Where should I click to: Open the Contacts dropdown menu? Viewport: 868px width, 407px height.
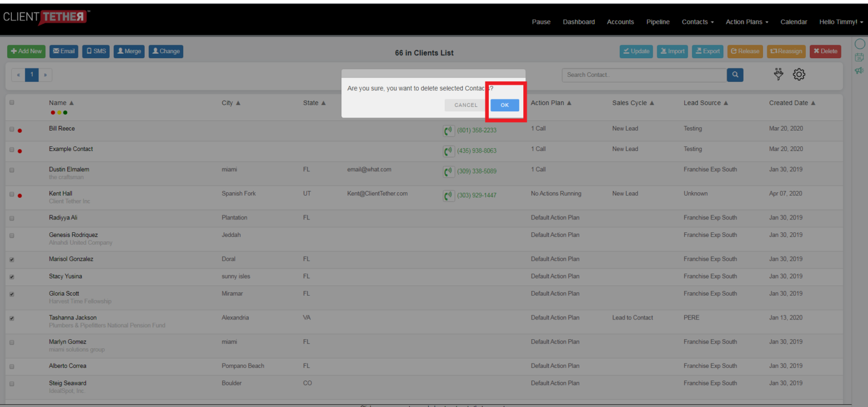697,21
